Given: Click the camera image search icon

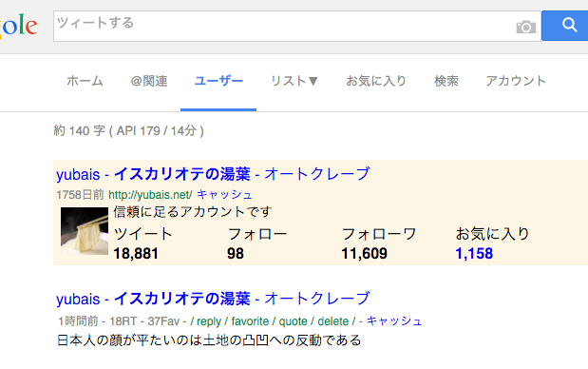Looking at the screenshot, I should point(525,27).
